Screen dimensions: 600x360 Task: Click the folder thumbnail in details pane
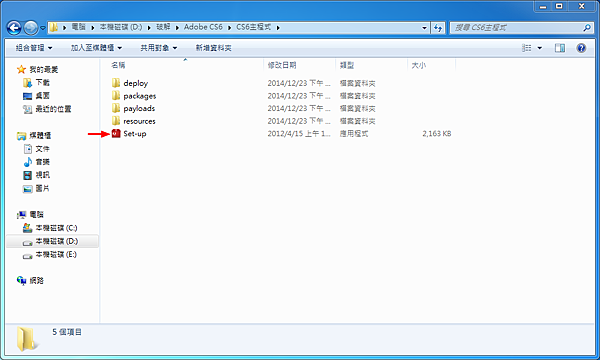pyautogui.click(x=27, y=339)
